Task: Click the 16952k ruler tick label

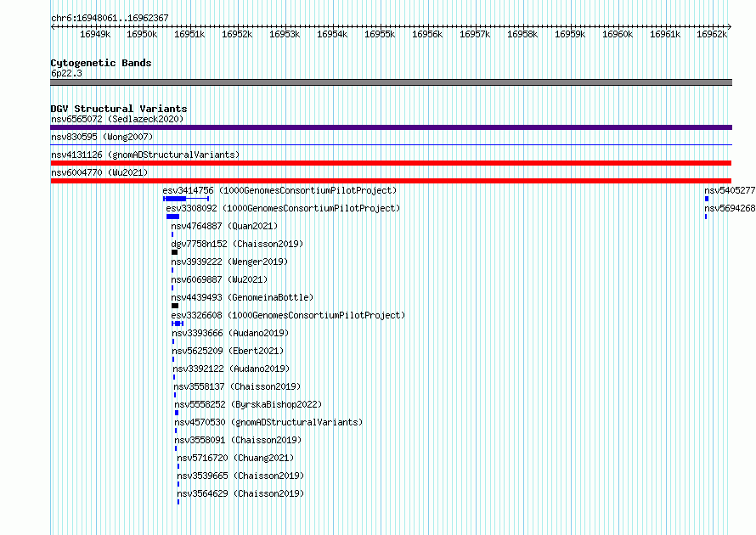Action: (237, 34)
